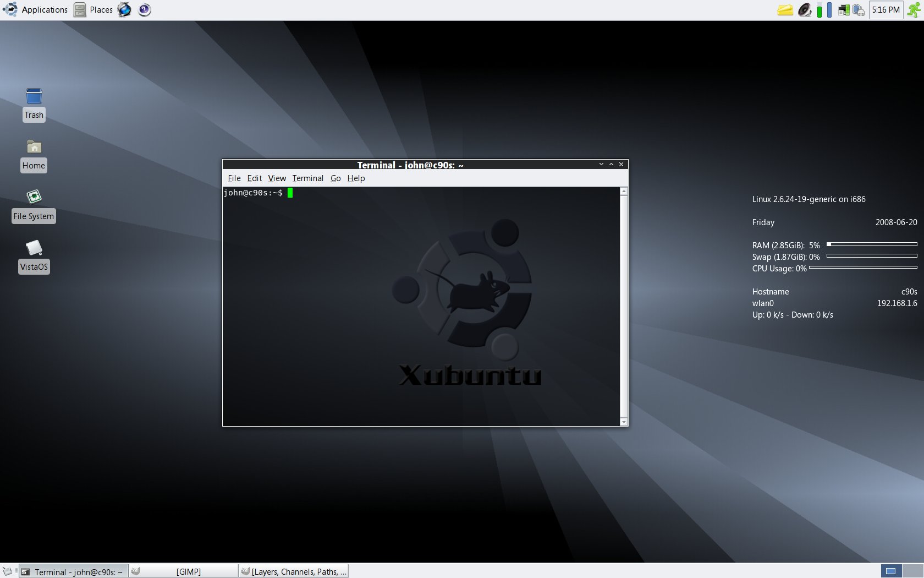Open the Applications menu in top panel
The width and height of the screenshot is (924, 578).
click(35, 10)
